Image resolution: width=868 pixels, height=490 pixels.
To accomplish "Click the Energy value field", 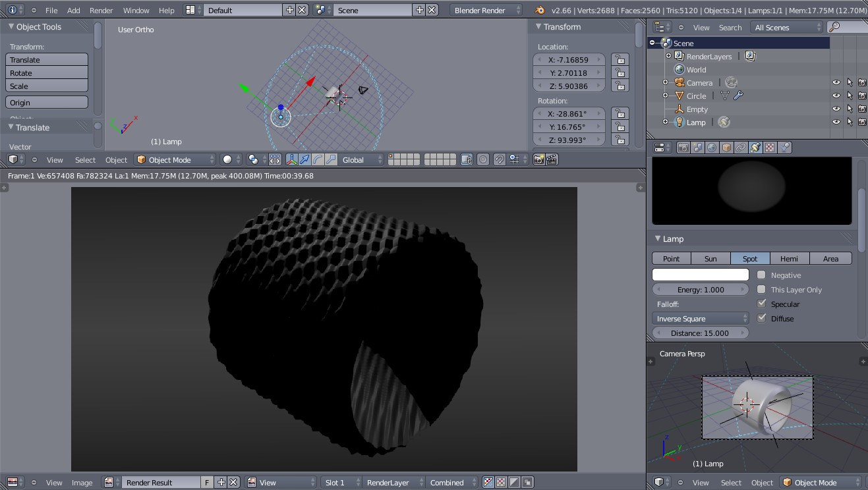I will [700, 290].
